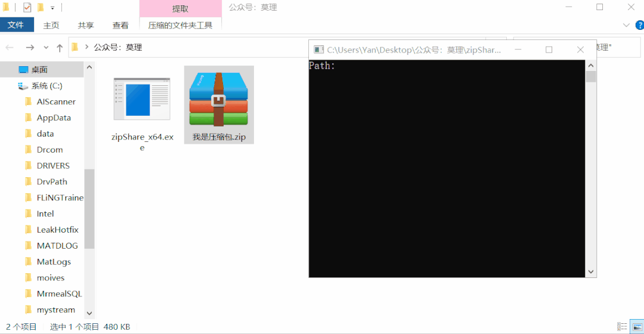Select the 我是压缩包.zip archive icon
The height and width of the screenshot is (334, 644).
pyautogui.click(x=218, y=99)
